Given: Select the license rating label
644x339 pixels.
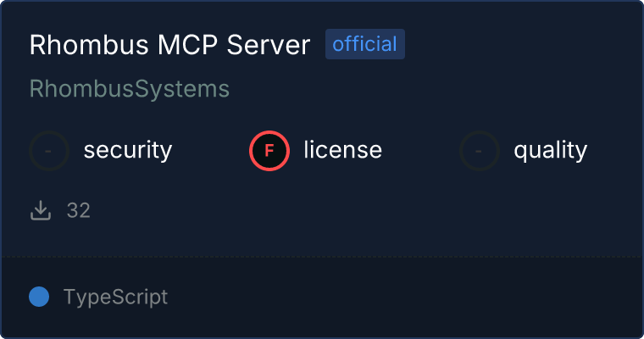Looking at the screenshot, I should coord(343,149).
